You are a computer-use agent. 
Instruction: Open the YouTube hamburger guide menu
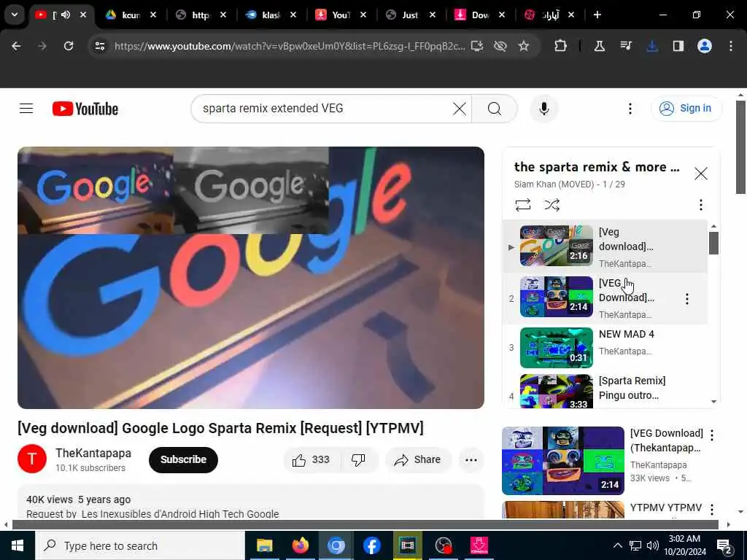click(26, 109)
